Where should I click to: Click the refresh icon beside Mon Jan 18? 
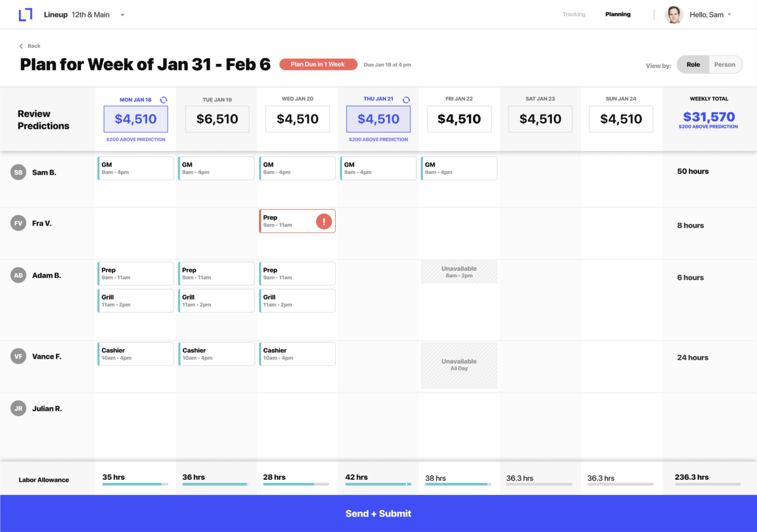click(x=164, y=100)
